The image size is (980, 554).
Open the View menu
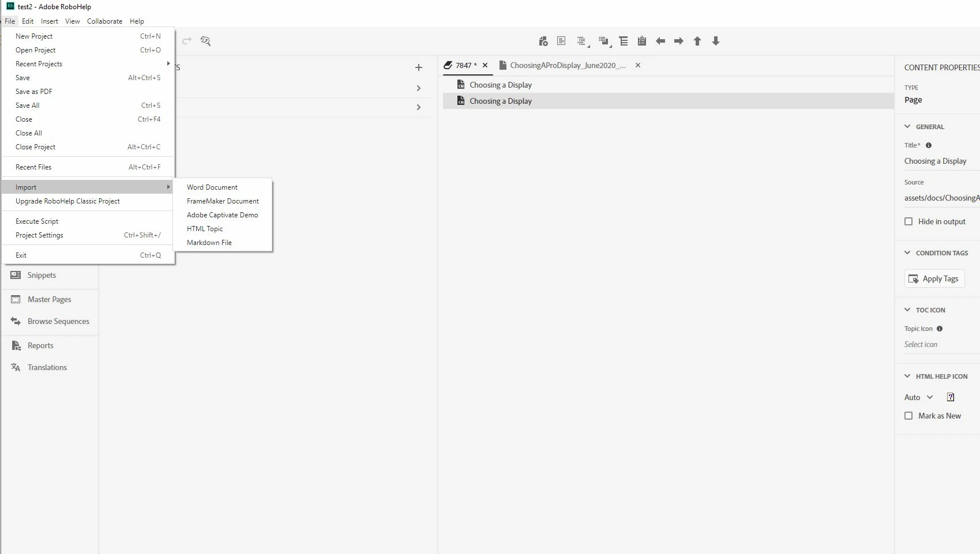point(73,21)
